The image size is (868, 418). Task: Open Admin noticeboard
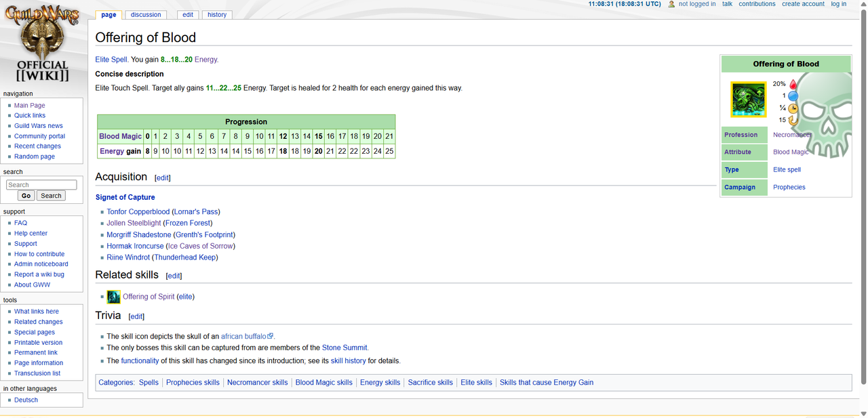[x=41, y=264]
